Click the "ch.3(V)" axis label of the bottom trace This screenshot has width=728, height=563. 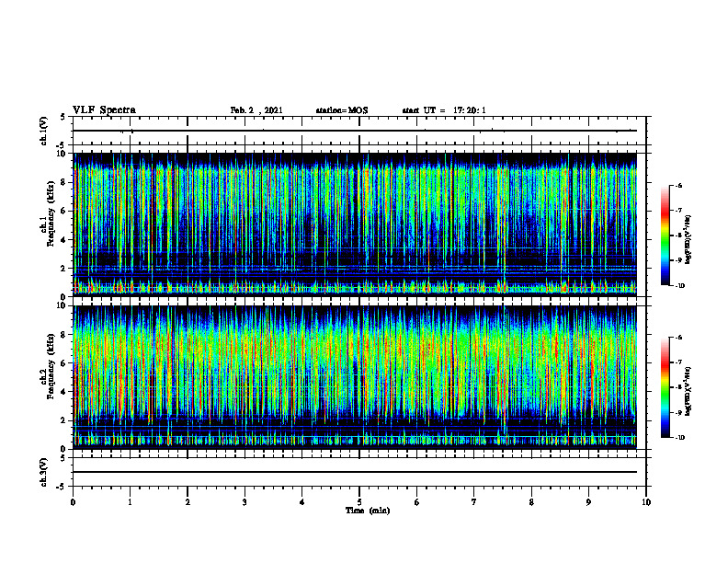click(x=43, y=472)
